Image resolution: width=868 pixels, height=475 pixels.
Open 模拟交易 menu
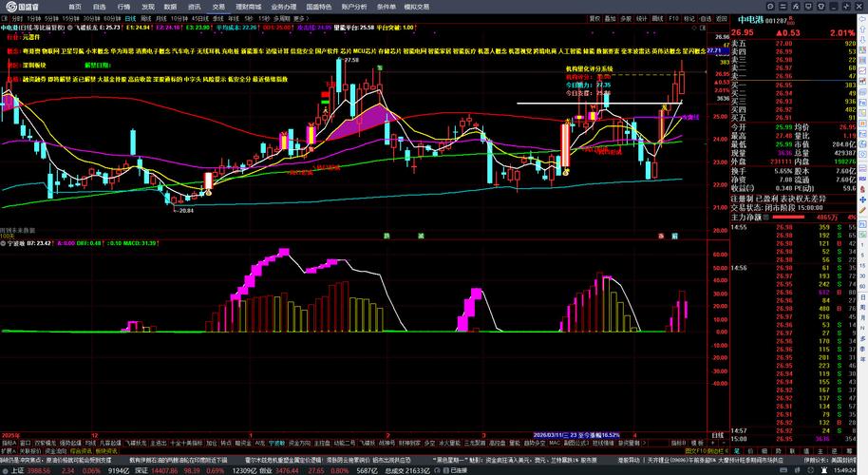click(417, 7)
